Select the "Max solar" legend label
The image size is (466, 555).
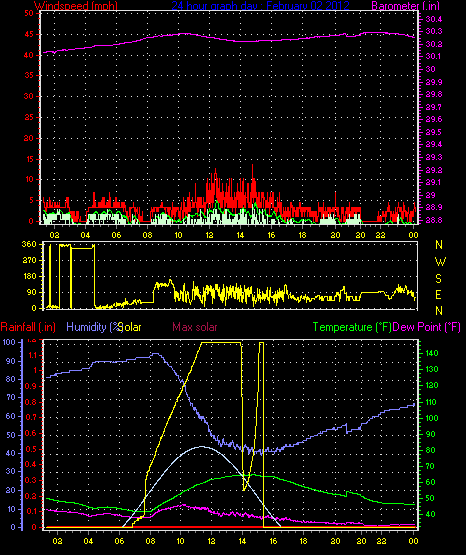click(x=195, y=327)
